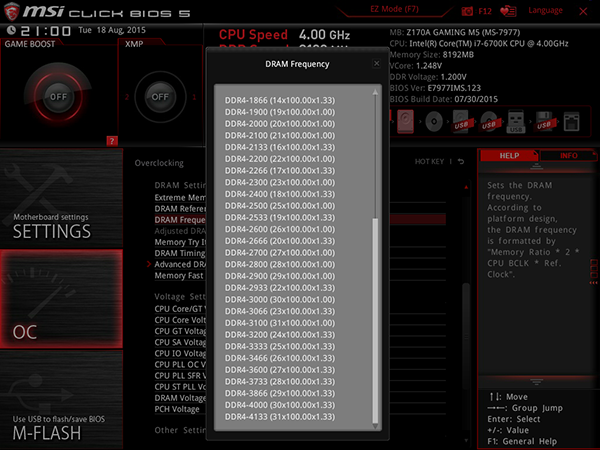Open the OC overclocking section

pos(61,299)
